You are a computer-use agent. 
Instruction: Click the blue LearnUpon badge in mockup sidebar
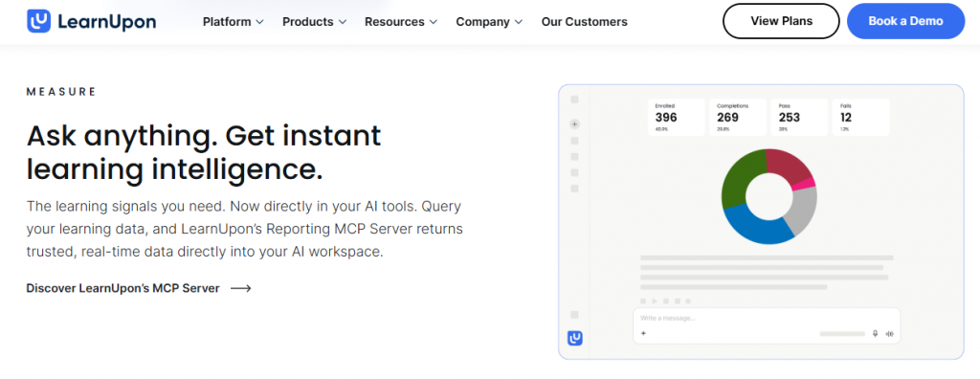575,338
